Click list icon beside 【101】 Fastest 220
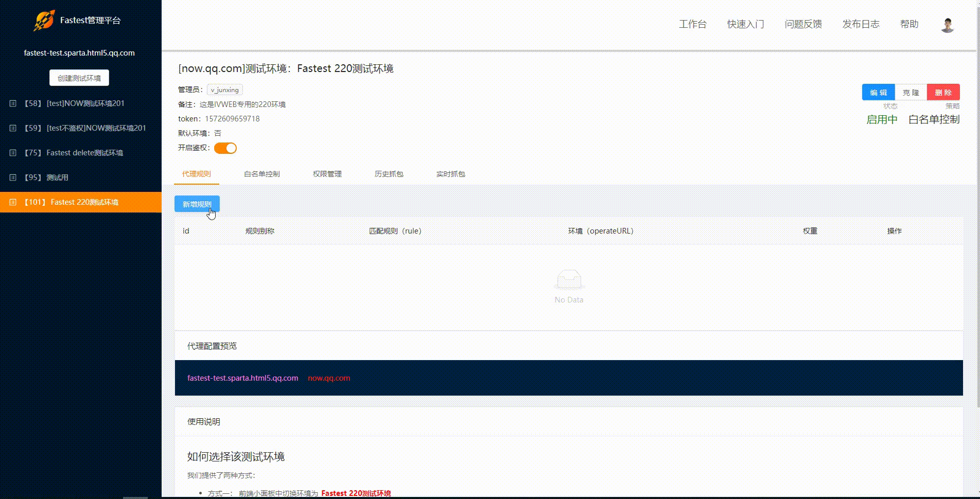Viewport: 980px width, 499px height. (13, 202)
